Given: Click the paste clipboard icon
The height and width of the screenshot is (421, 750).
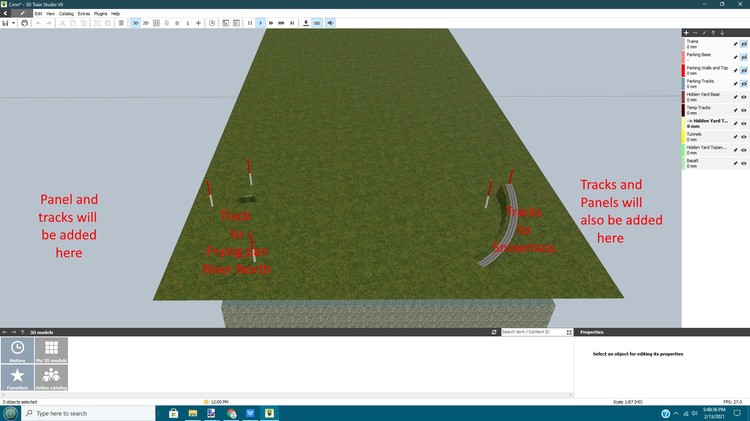Looking at the screenshot, I should click(x=83, y=23).
